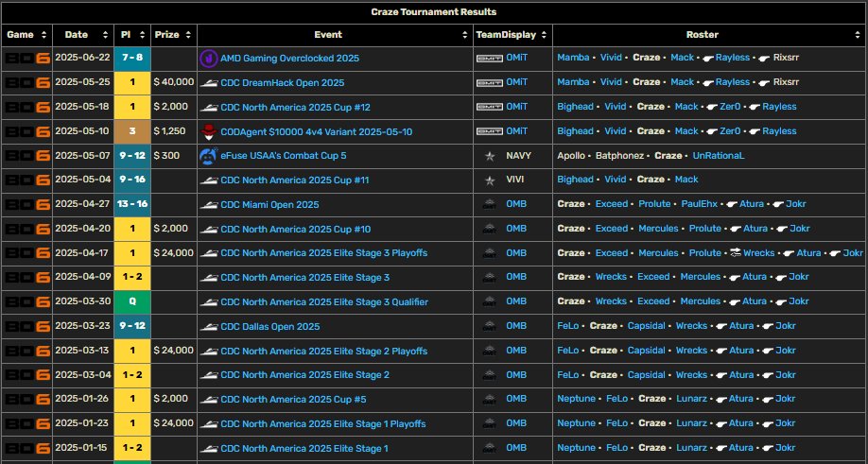Click the BO6 game icon in the 2025-04-27 row
The width and height of the screenshot is (868, 464).
click(x=27, y=204)
